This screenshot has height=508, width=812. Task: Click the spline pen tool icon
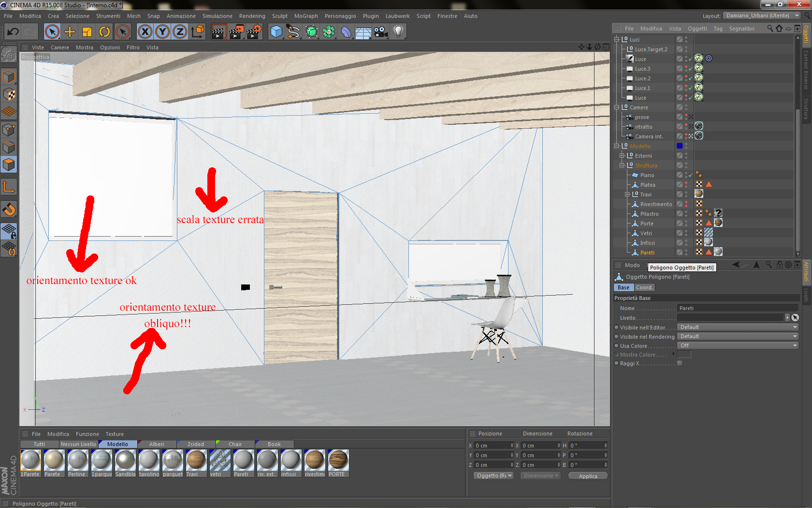[294, 32]
